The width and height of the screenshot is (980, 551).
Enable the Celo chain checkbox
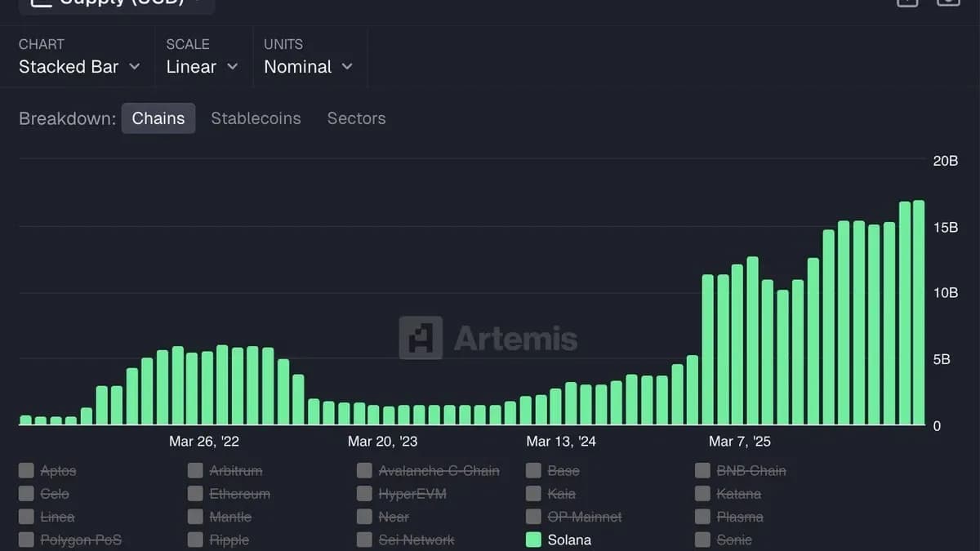tap(26, 493)
